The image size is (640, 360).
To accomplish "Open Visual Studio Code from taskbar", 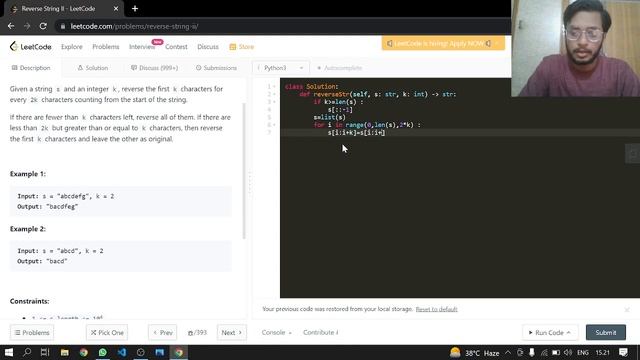I will click(x=122, y=352).
